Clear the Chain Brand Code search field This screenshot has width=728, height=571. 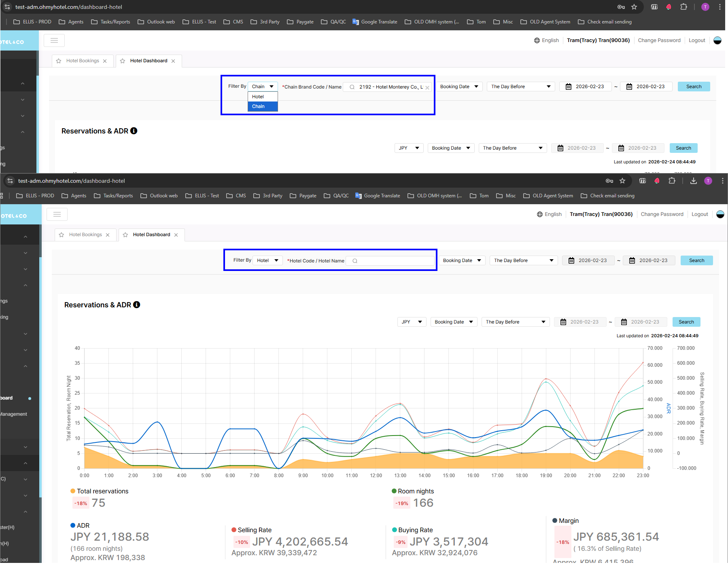click(x=427, y=87)
